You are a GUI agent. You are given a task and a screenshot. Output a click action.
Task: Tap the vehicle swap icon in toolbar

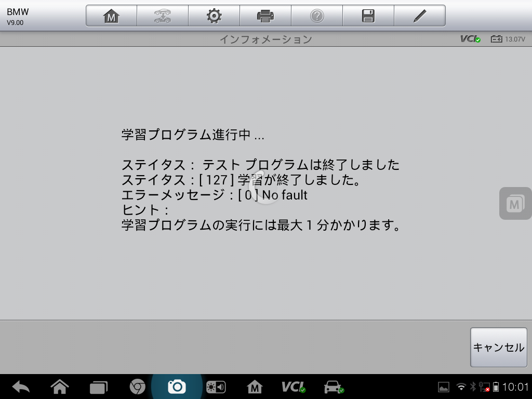click(162, 16)
